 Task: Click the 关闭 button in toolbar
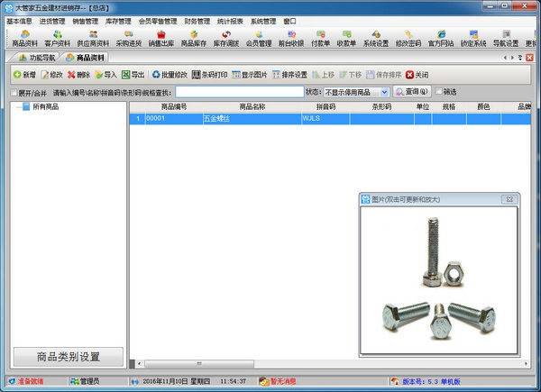[x=417, y=75]
